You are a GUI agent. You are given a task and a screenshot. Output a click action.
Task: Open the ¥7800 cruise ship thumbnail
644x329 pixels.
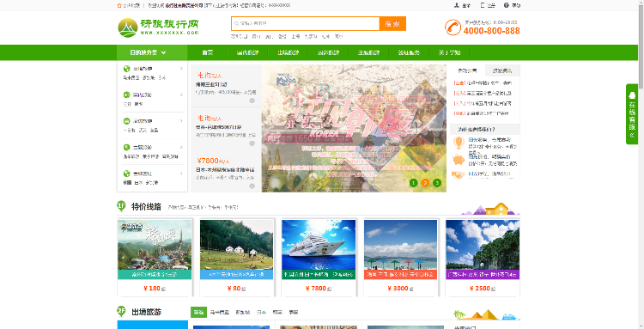coord(319,245)
